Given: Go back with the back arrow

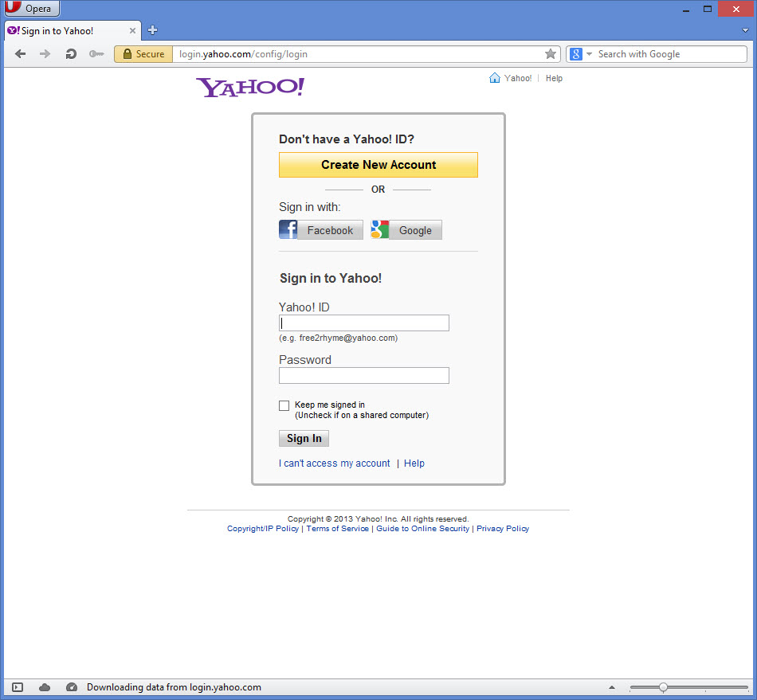Looking at the screenshot, I should coord(20,54).
